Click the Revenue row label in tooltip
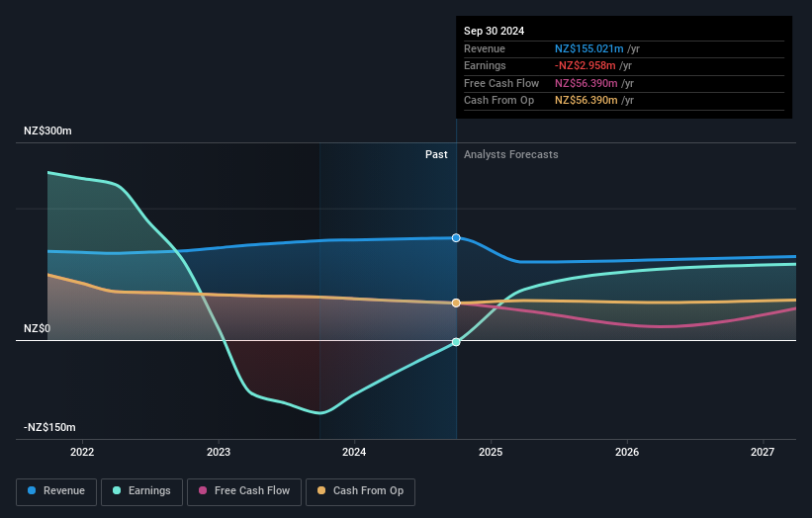The image size is (812, 518). point(485,48)
